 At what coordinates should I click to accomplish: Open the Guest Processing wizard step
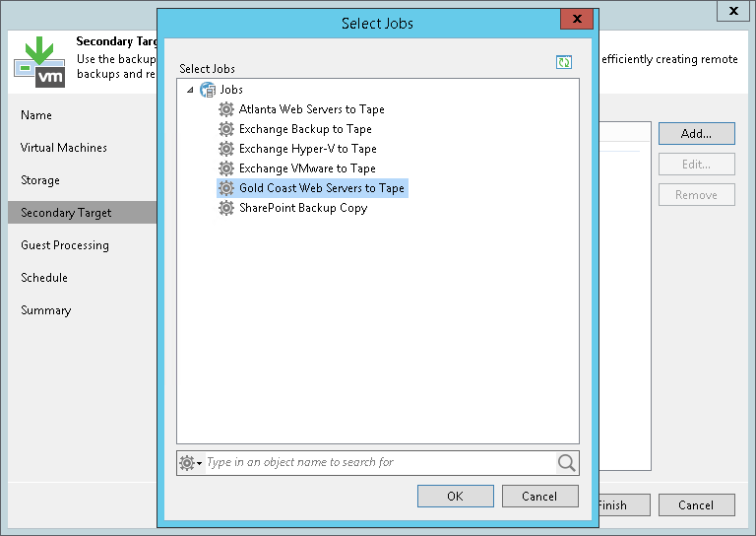pos(65,245)
